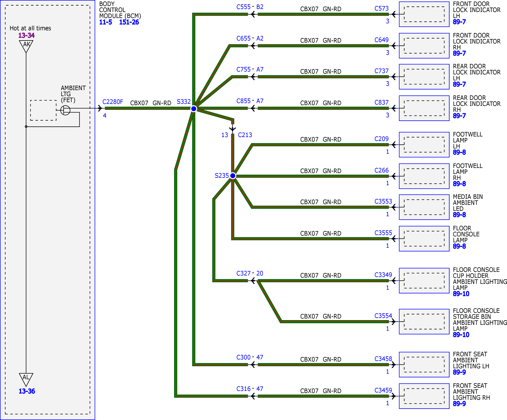
Task: Click connector label C649
Action: 382,40
